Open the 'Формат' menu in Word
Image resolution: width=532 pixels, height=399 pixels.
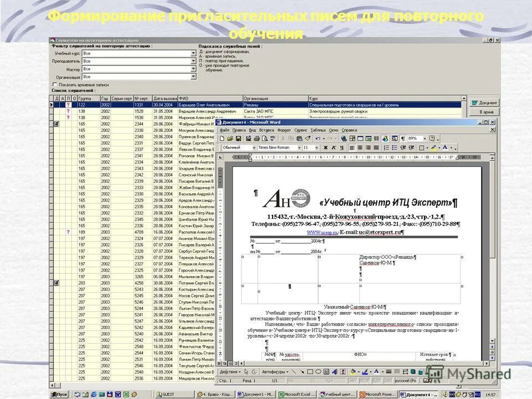coord(284,130)
